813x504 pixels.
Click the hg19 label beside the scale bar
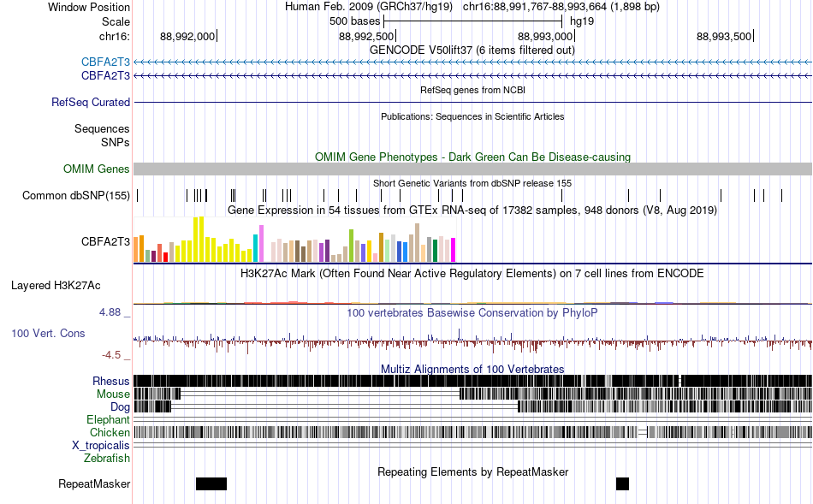pyautogui.click(x=582, y=21)
